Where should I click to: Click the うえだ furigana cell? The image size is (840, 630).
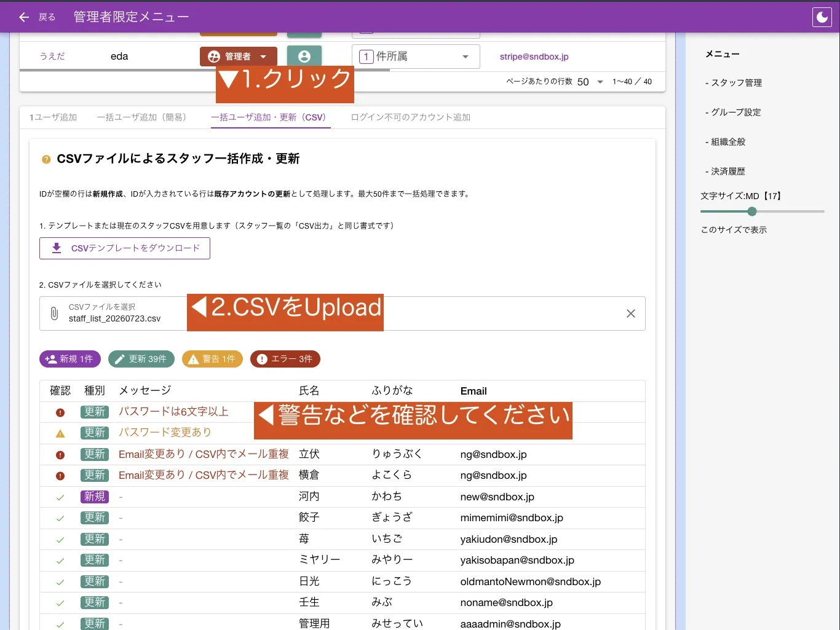click(52, 57)
